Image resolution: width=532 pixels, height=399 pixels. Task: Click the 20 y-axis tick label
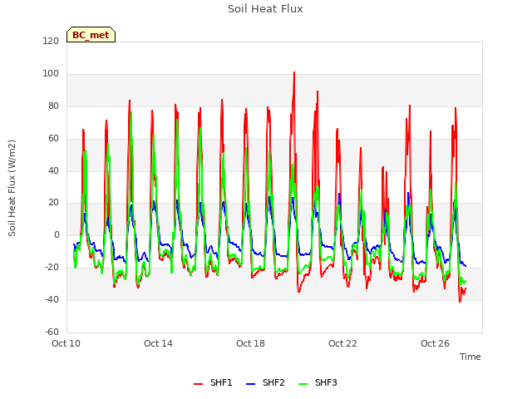(53, 203)
